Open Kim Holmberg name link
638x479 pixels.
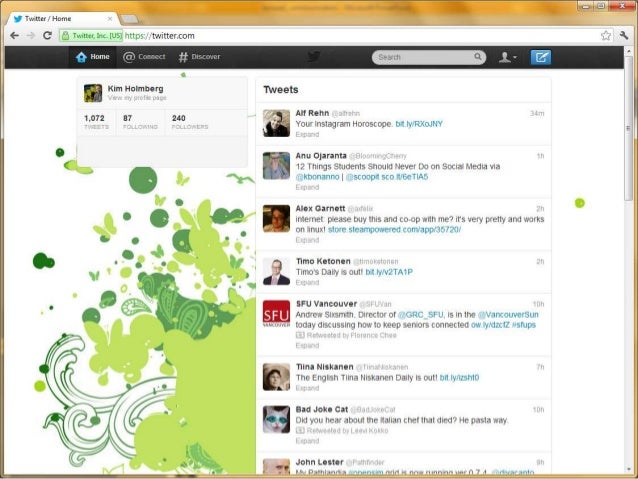135,89
